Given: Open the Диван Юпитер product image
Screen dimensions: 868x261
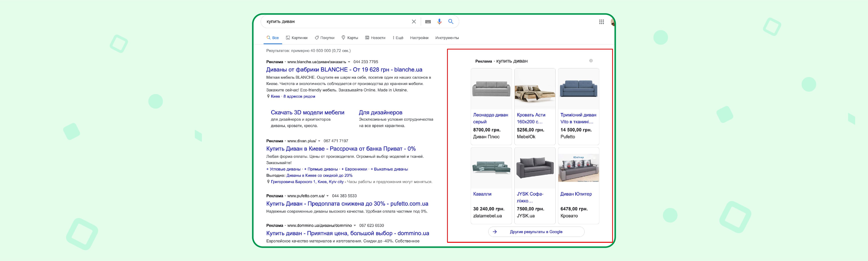Looking at the screenshot, I should (x=578, y=168).
